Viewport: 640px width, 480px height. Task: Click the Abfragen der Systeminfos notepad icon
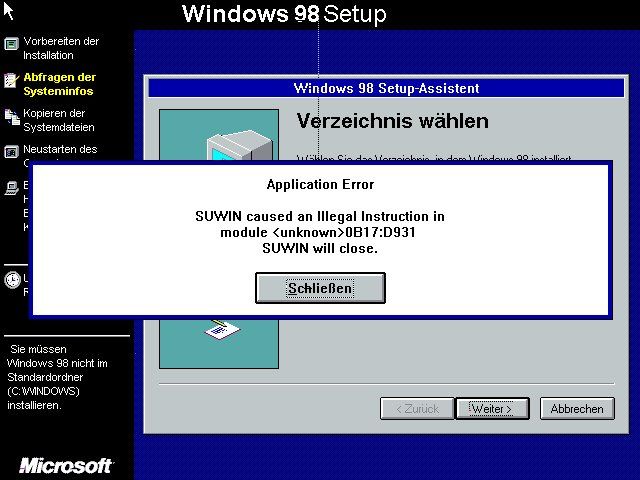click(x=11, y=79)
